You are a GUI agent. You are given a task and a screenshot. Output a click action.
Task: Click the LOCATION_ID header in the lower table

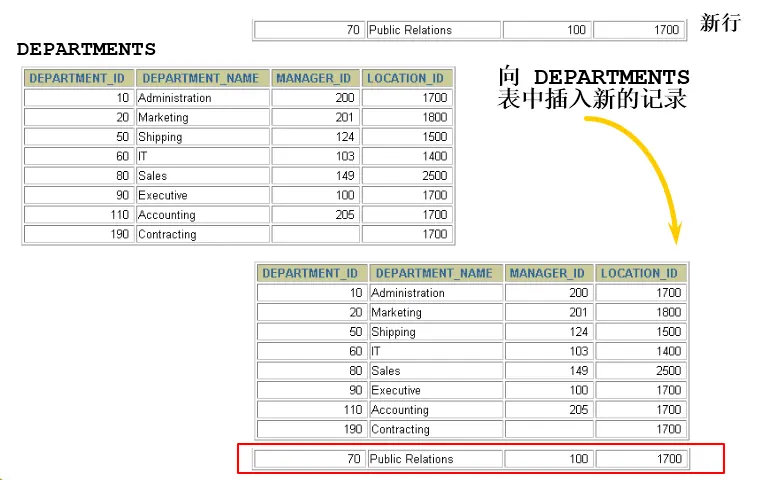tap(640, 273)
